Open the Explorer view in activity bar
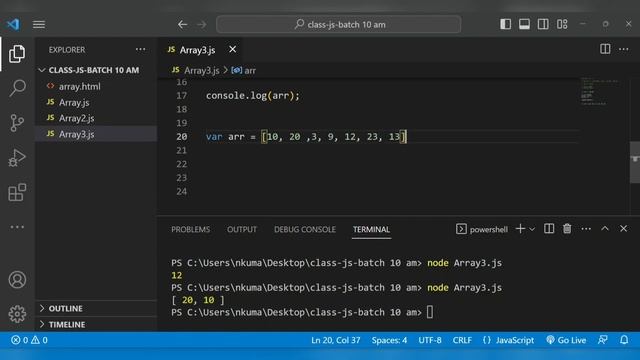640x360 pixels. (17, 54)
